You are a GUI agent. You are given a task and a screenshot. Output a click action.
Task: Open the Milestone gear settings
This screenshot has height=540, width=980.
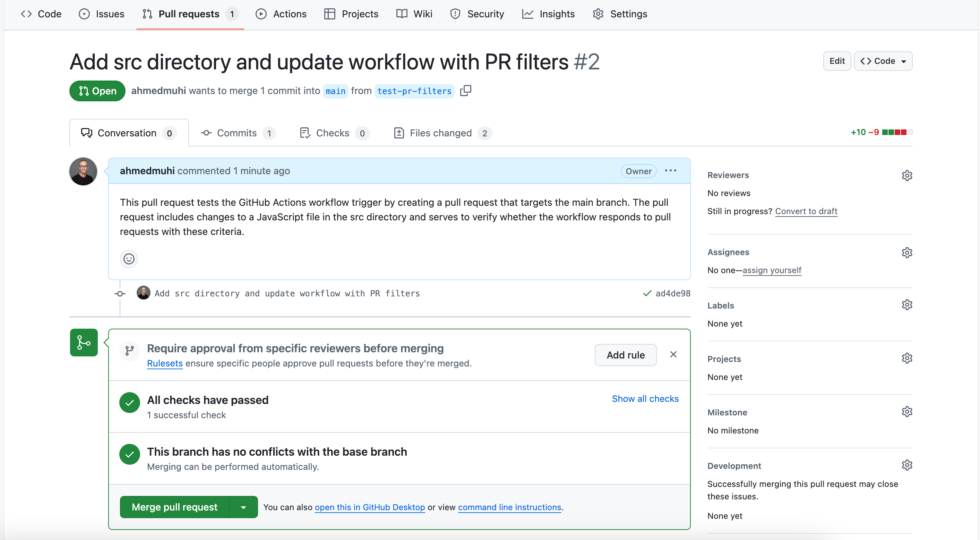click(x=907, y=412)
